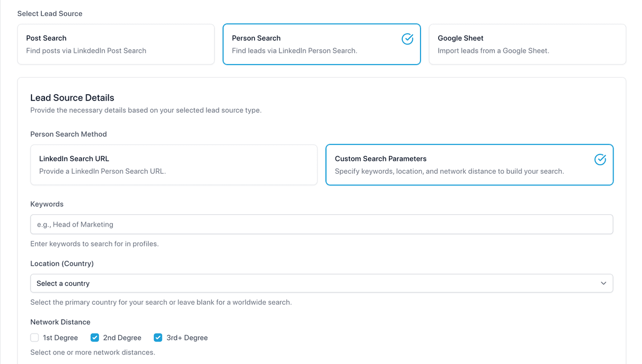Screen dimensions: 642x364
Task: Click 'Find posts via LinkedIn Post Search' text
Action: click(86, 51)
